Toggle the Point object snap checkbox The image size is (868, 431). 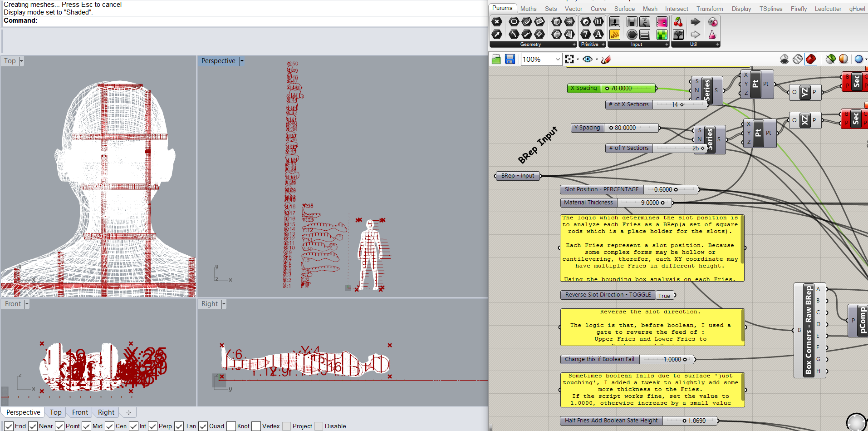[x=59, y=426]
